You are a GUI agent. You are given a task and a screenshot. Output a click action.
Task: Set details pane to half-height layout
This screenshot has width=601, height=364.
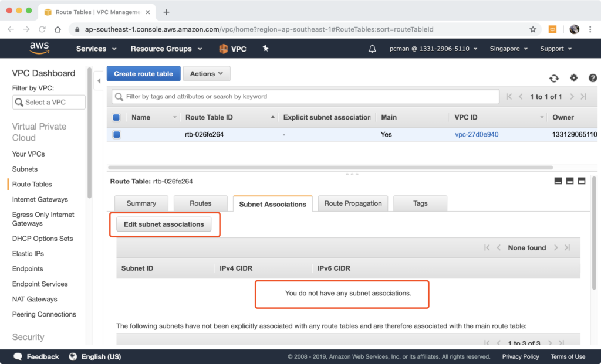tap(570, 181)
